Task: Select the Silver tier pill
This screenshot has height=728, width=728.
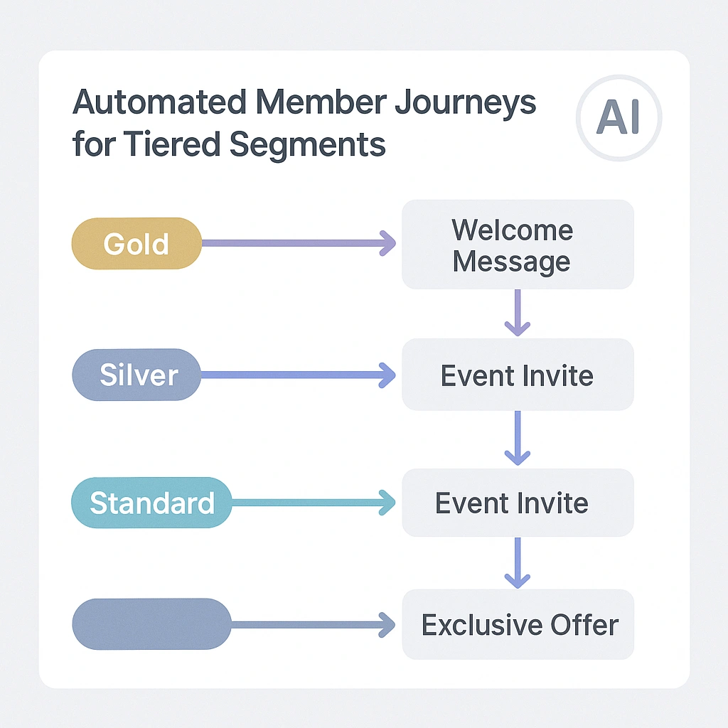Action: point(136,375)
